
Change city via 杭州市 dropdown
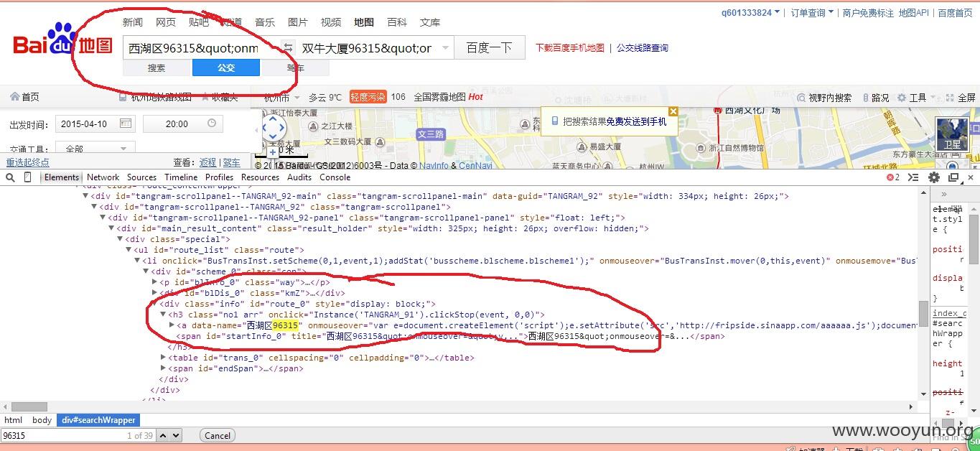pos(281,97)
